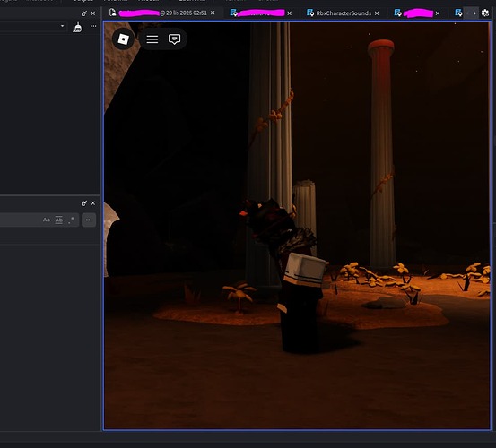Switch to the RbxCharacterSounds tab
The image size is (496, 448).
344,13
